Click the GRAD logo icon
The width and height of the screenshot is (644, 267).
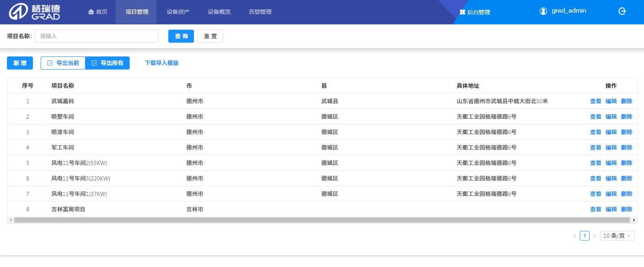coord(18,12)
